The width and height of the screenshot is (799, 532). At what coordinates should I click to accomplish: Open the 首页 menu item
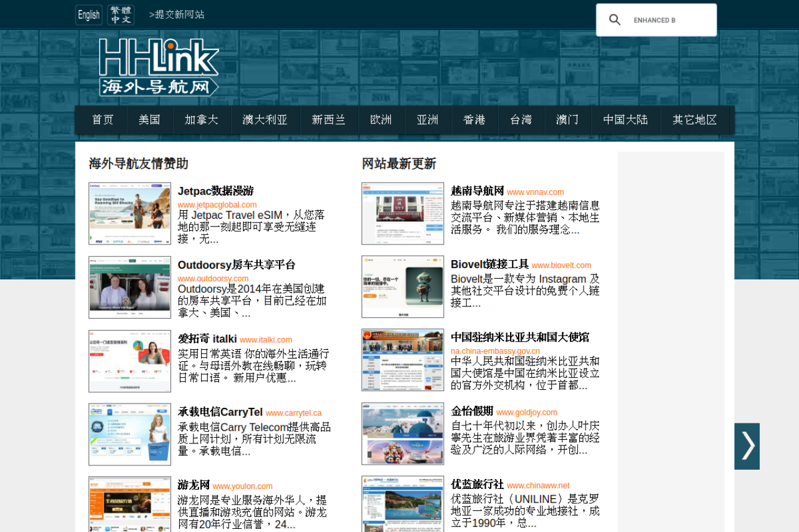[x=103, y=120]
